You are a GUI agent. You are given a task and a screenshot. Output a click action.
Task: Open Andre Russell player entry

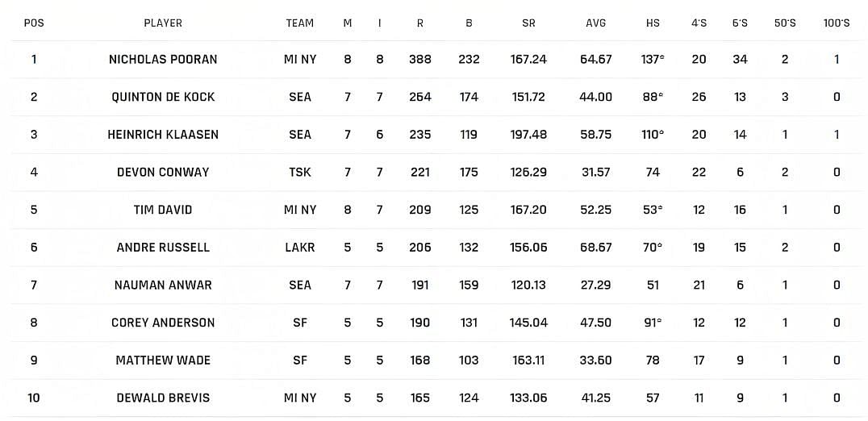click(x=163, y=248)
